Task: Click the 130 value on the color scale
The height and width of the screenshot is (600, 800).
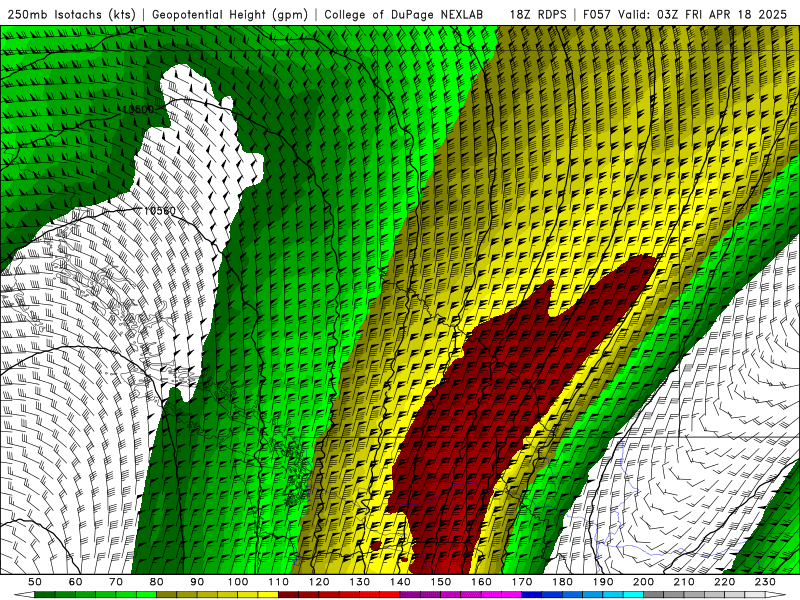Action: click(x=360, y=582)
